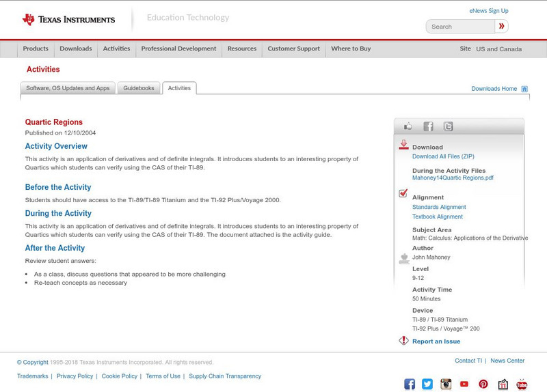
Task: Submit search with the red arrow button
Action: click(x=501, y=26)
